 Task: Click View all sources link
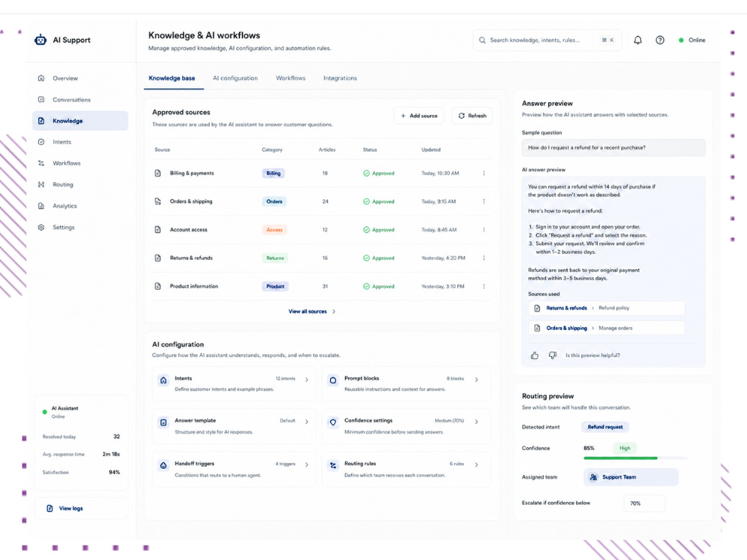pyautogui.click(x=308, y=311)
